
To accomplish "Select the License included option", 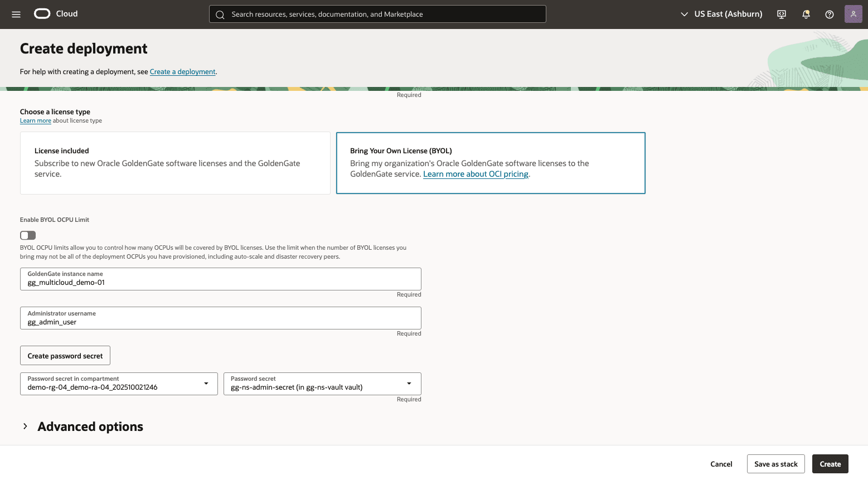I will 175,163.
